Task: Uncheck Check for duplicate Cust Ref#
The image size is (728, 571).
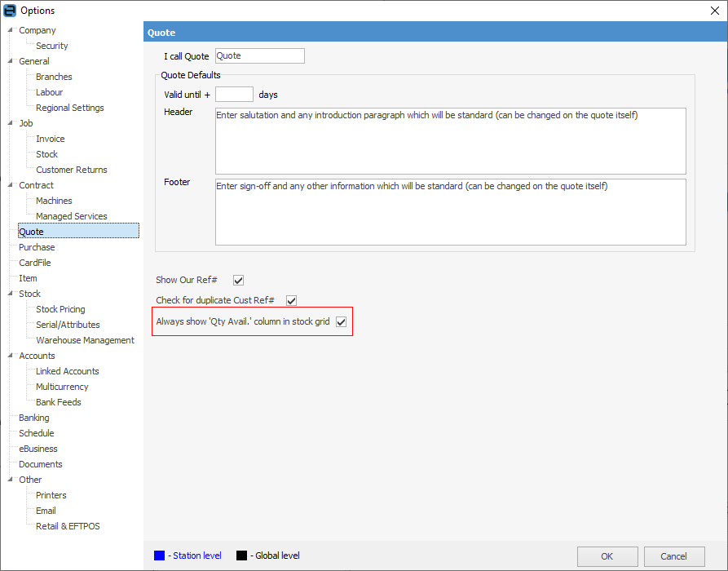Action: (291, 301)
